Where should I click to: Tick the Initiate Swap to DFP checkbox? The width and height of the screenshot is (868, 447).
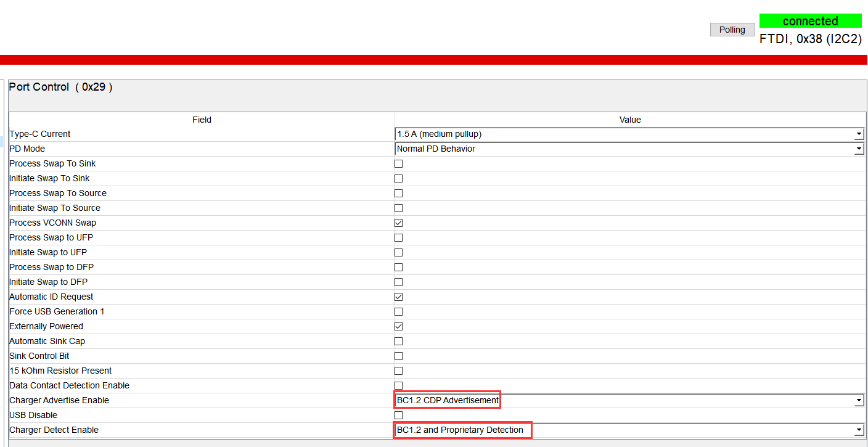(x=398, y=282)
